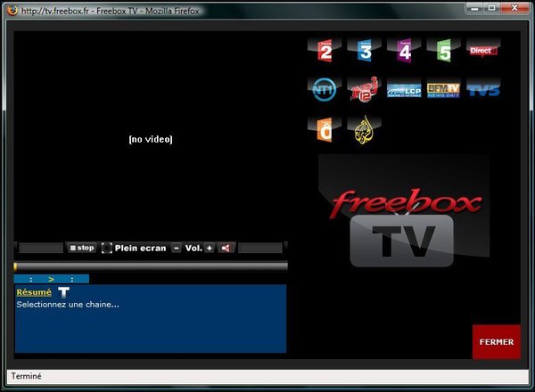Screen dimensions: 535x392
Task: Toggle Plein ecran fullscreen mode
Action: click(x=134, y=248)
